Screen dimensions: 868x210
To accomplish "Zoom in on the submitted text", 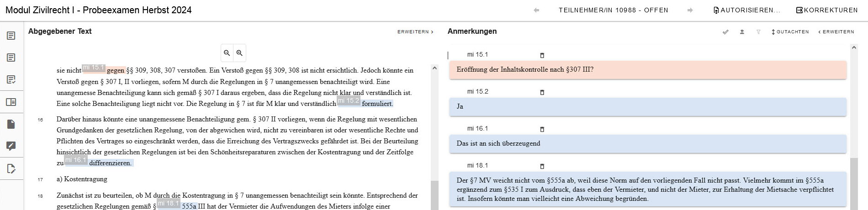I will [239, 53].
